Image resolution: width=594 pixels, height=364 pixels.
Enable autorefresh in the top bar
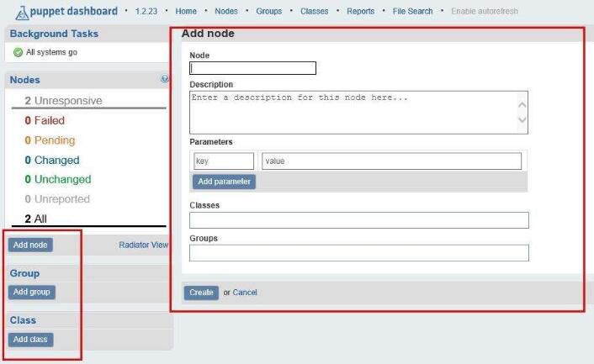tap(485, 12)
